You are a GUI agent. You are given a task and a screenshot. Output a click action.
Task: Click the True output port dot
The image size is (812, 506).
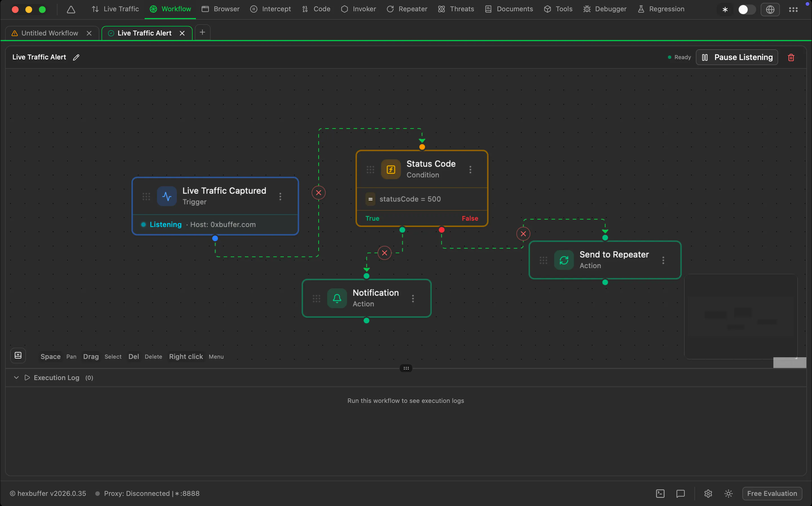coord(402,230)
